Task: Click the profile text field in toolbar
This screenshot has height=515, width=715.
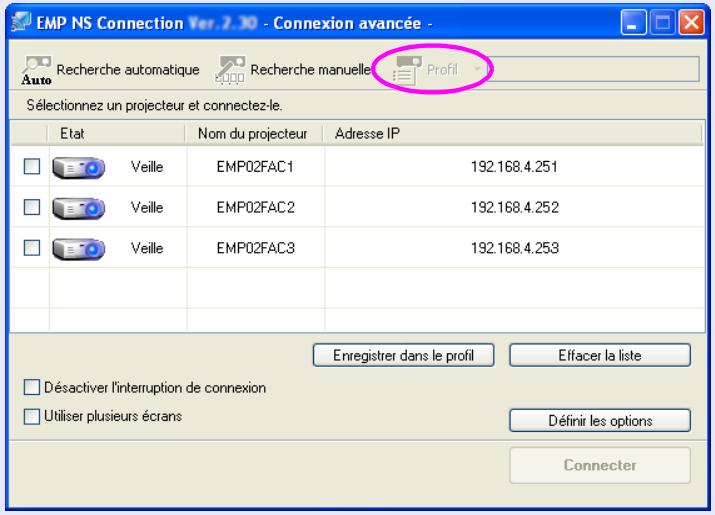Action: click(x=593, y=69)
